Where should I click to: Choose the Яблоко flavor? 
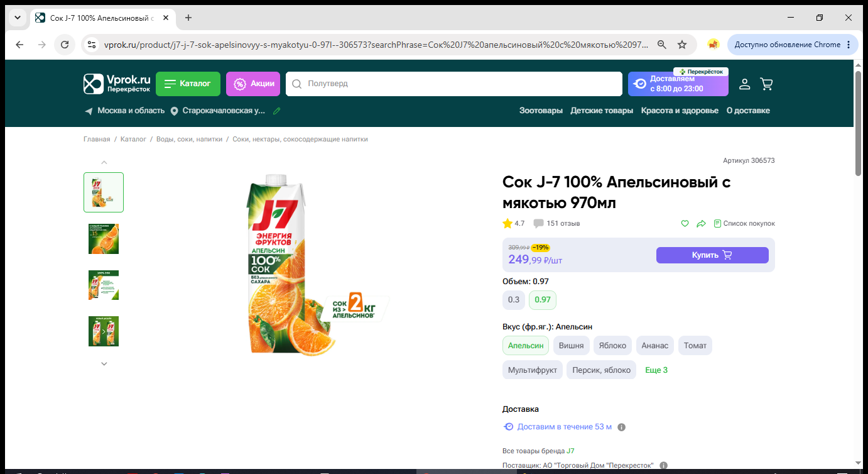coord(612,346)
